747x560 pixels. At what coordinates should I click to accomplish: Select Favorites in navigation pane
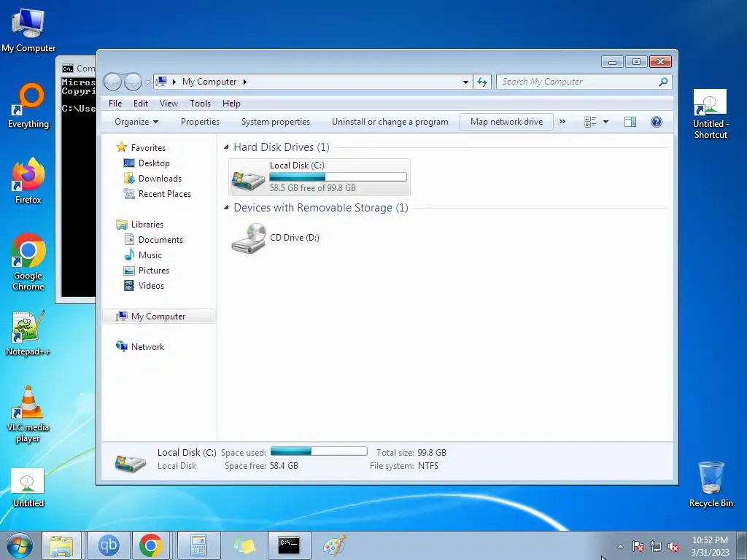tap(148, 147)
